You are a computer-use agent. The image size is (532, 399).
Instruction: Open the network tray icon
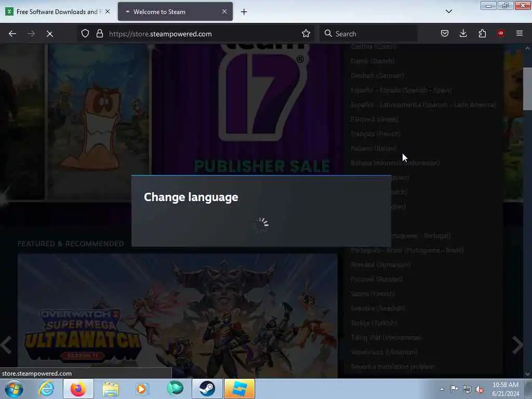(x=467, y=390)
